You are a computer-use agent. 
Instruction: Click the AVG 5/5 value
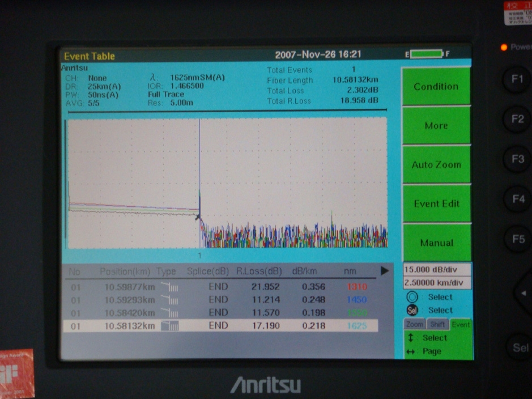pos(93,103)
